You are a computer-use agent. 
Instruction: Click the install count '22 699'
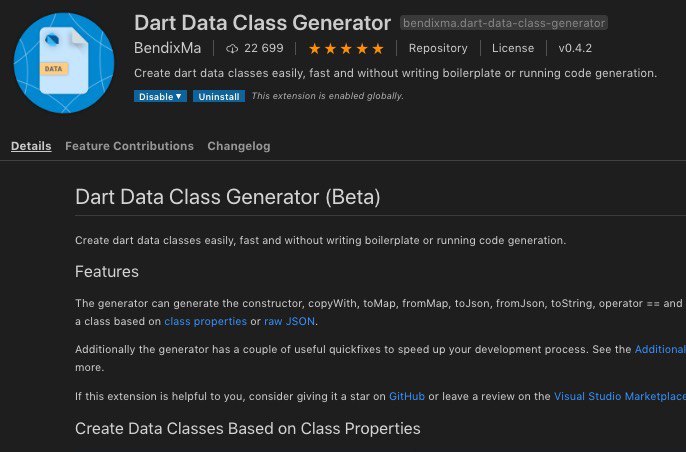click(264, 48)
